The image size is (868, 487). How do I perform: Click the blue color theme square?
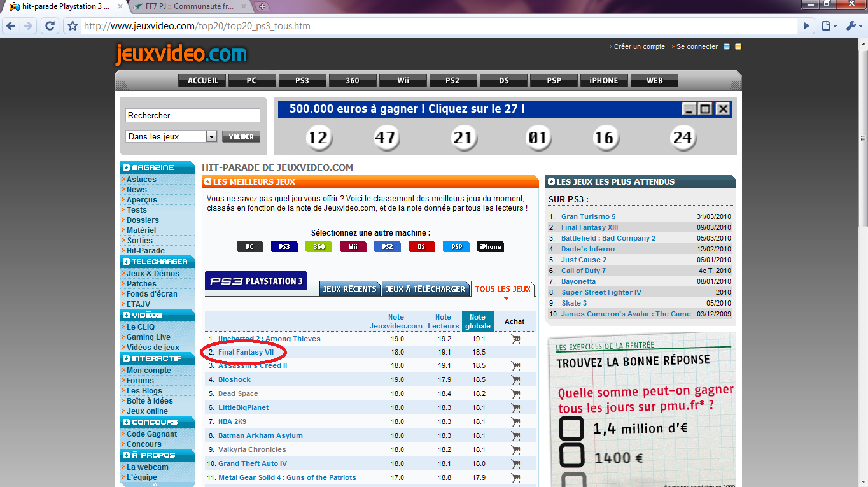click(727, 46)
